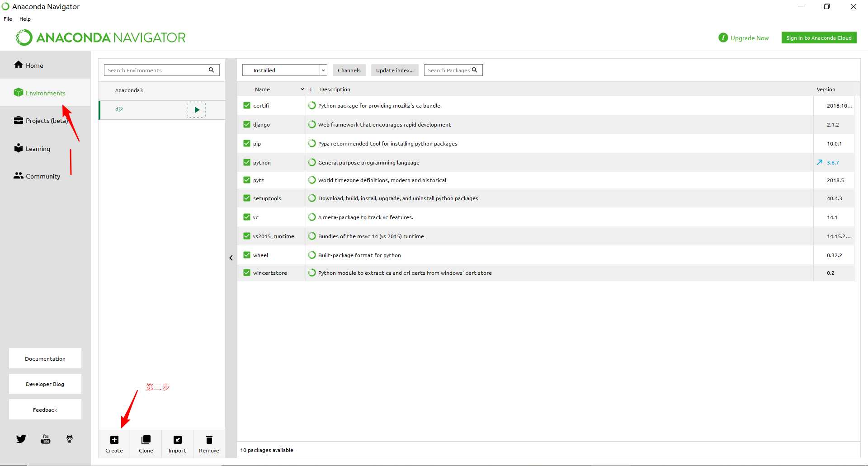Image resolution: width=868 pixels, height=466 pixels.
Task: Open Projects (beta) section
Action: point(45,121)
